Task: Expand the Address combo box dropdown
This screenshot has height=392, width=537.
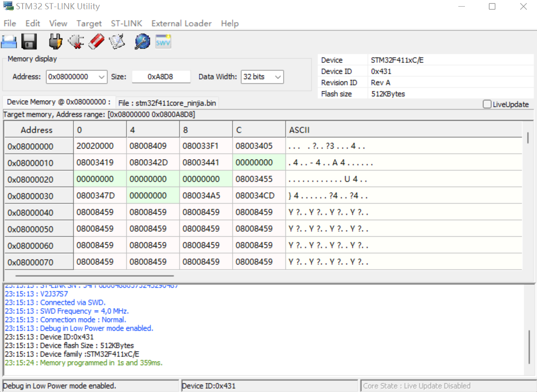Action: [102, 77]
